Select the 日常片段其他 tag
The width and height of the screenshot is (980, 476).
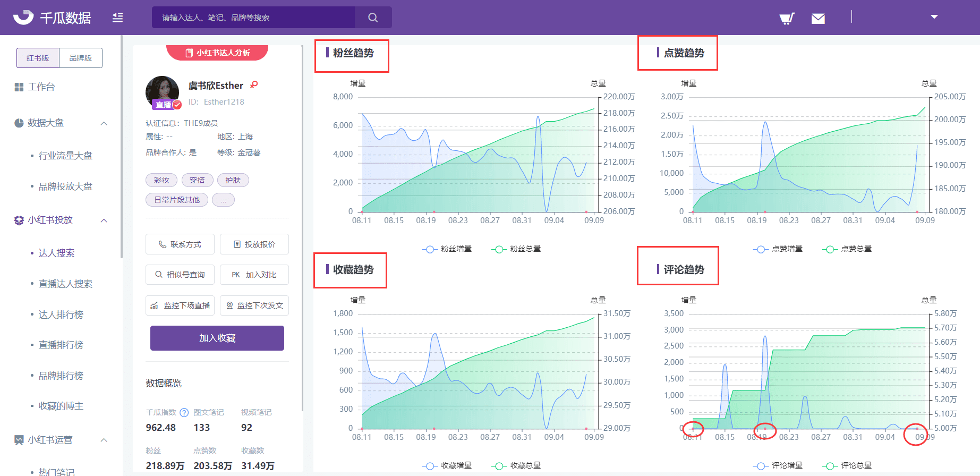177,200
